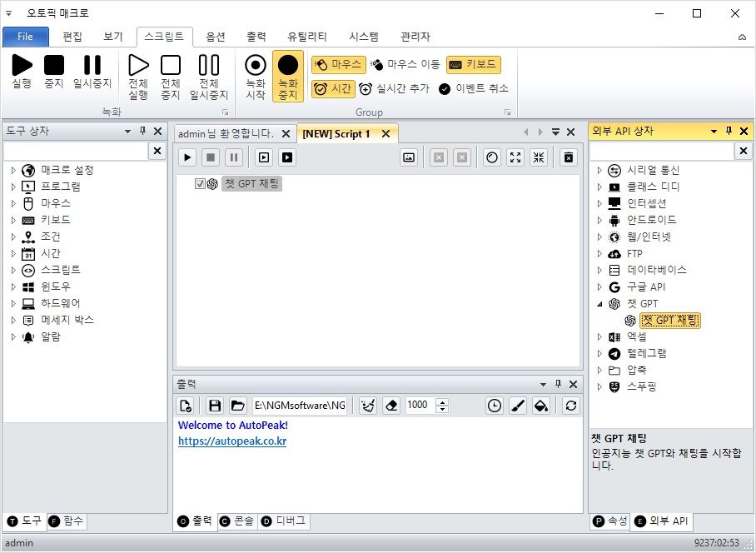Expand the 매크로 설정 tree node

coord(13,170)
